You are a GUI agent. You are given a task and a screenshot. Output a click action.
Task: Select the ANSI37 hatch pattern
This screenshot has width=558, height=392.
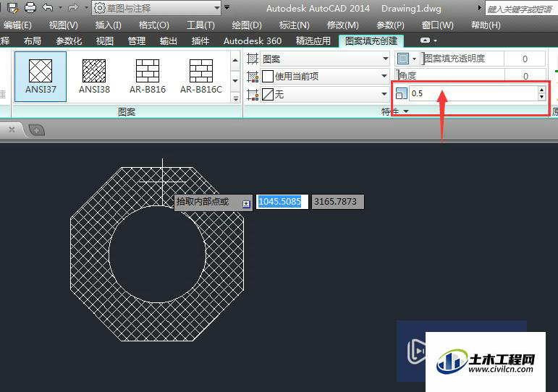pos(41,77)
